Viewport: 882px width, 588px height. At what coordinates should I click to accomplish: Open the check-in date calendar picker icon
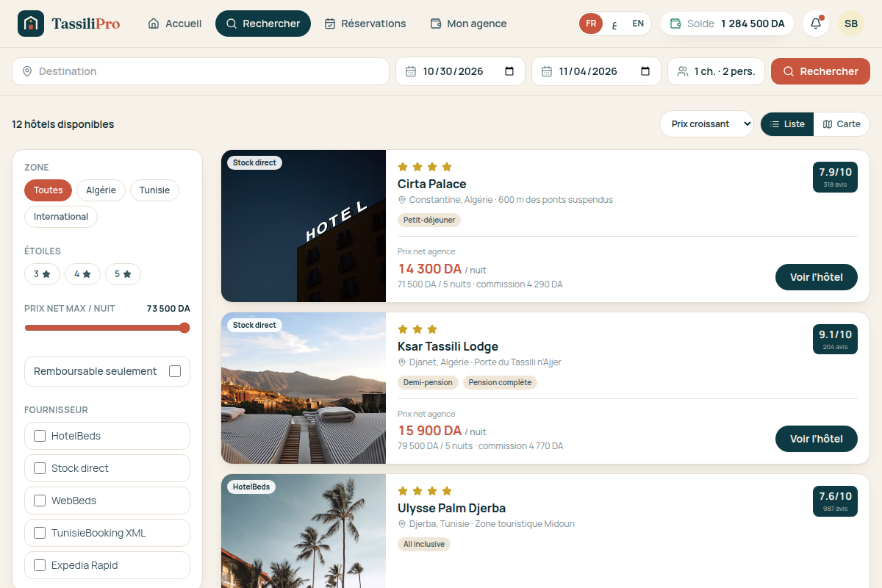pyautogui.click(x=509, y=71)
